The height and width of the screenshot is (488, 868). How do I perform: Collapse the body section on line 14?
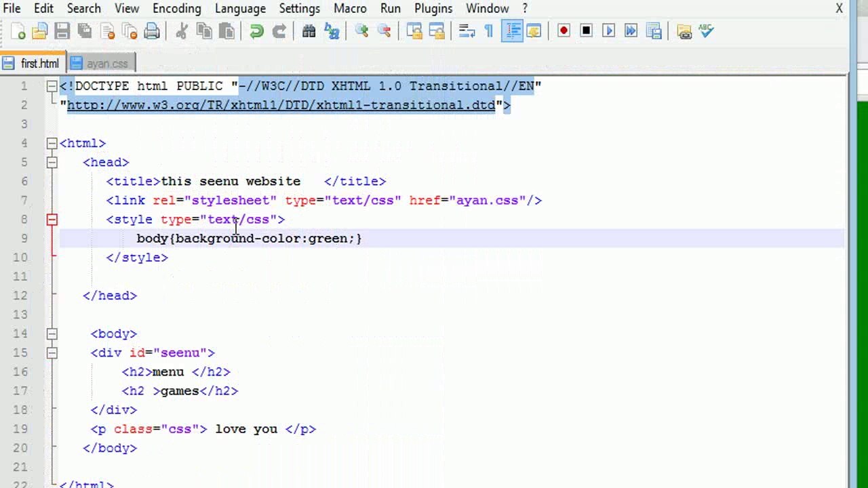pos(52,333)
